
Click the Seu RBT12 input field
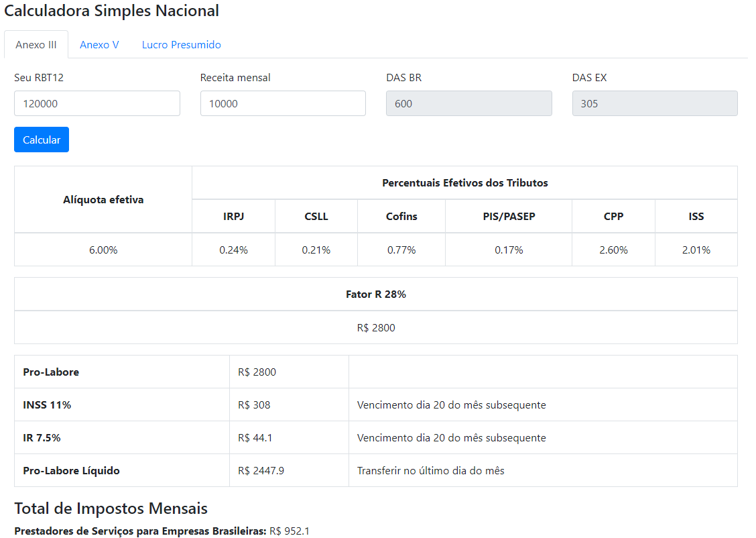(97, 103)
